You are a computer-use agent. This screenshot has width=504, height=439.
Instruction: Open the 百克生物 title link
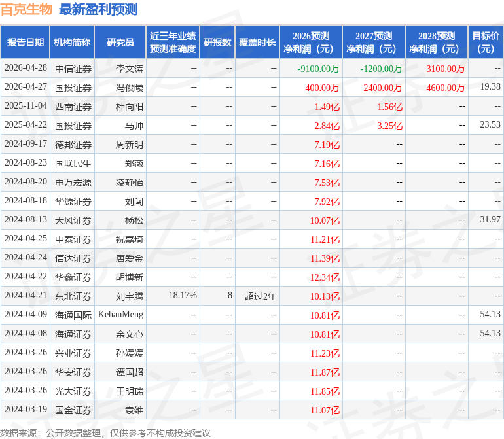[x=26, y=9]
